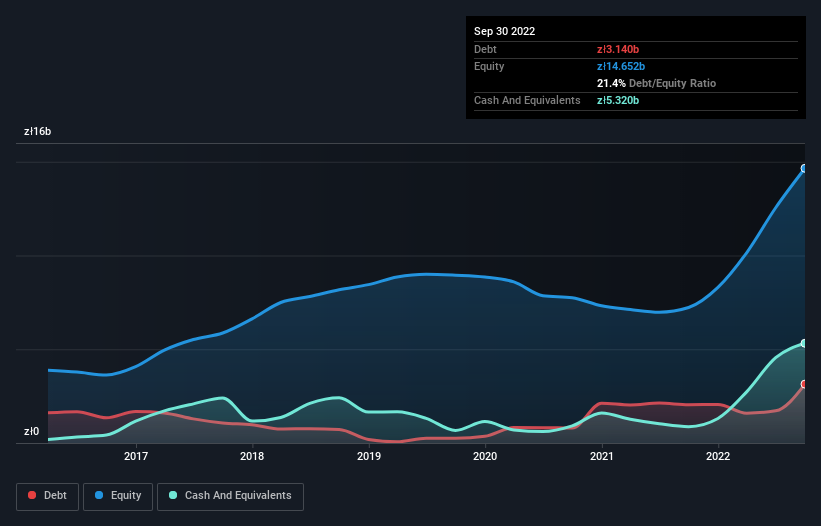Image resolution: width=821 pixels, height=526 pixels.
Task: Click the zł14.652b equity value
Action: (x=621, y=66)
